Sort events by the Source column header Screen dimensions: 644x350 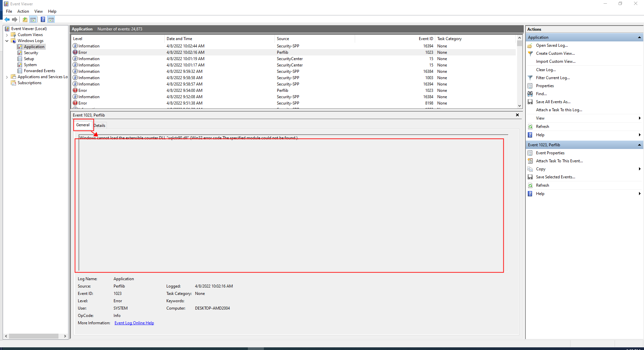(x=315, y=39)
